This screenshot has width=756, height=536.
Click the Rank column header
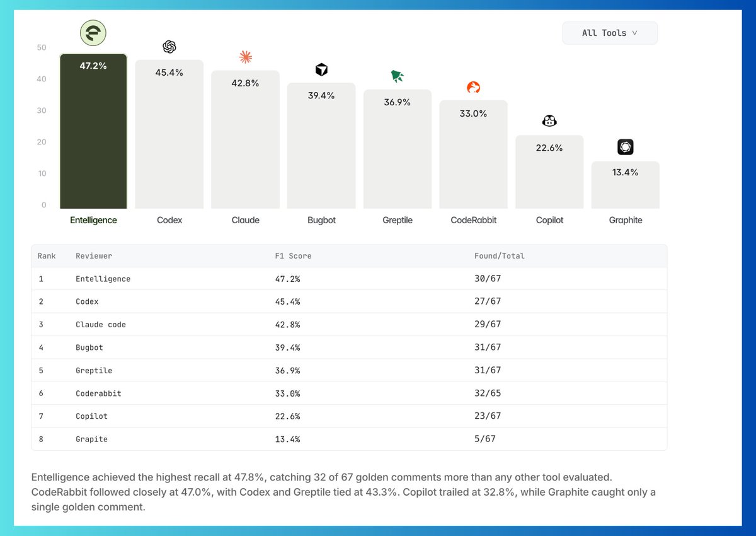pos(47,256)
